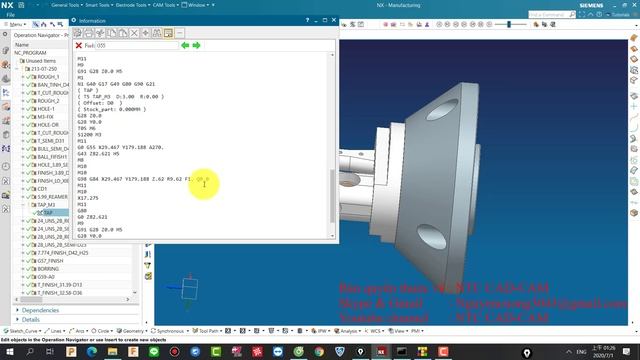Open the Window menu in title bar
Screen dimensions: 640x360
[197, 5]
